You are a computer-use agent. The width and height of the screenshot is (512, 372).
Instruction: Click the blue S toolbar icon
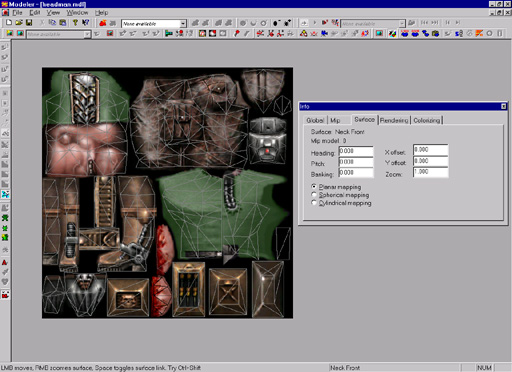(x=459, y=33)
